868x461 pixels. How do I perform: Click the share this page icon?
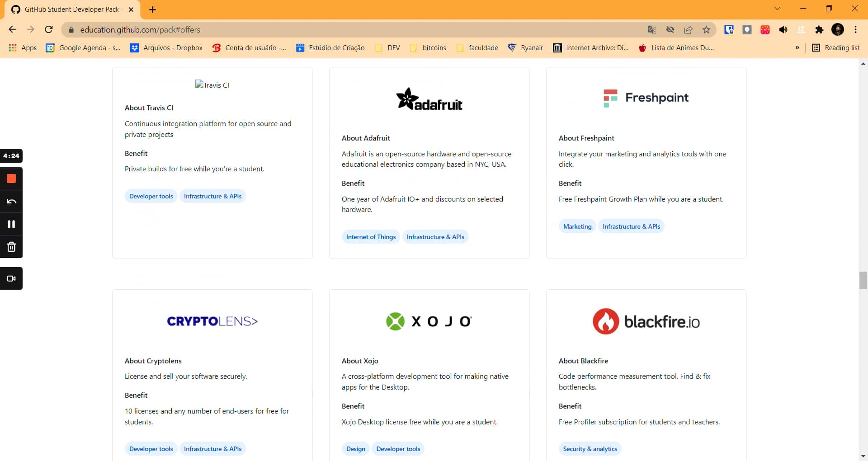tap(688, 29)
